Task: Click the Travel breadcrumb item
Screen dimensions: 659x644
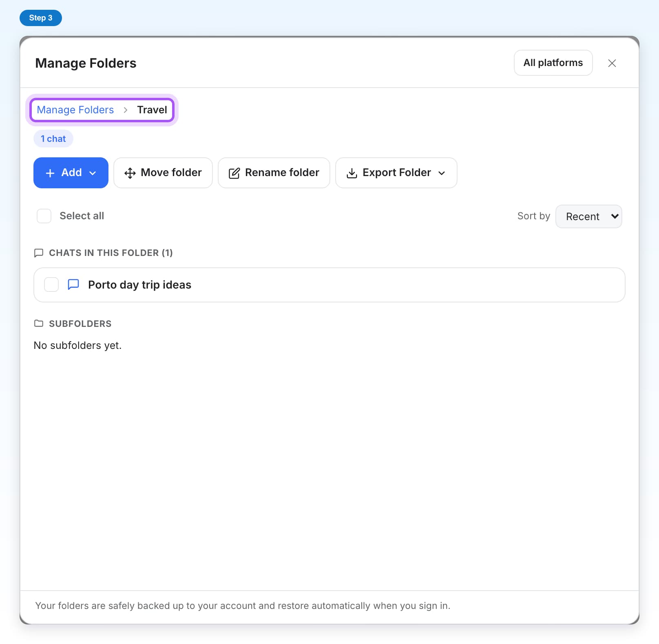Action: pyautogui.click(x=152, y=110)
